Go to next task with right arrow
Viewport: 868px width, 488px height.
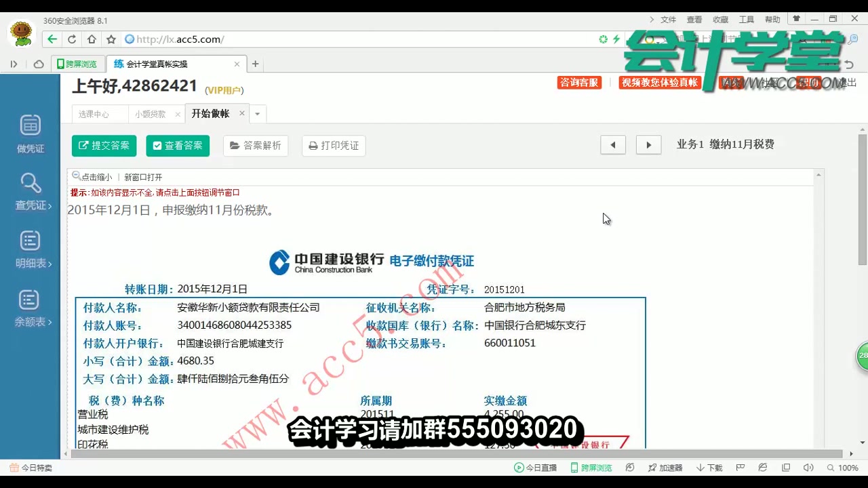648,145
